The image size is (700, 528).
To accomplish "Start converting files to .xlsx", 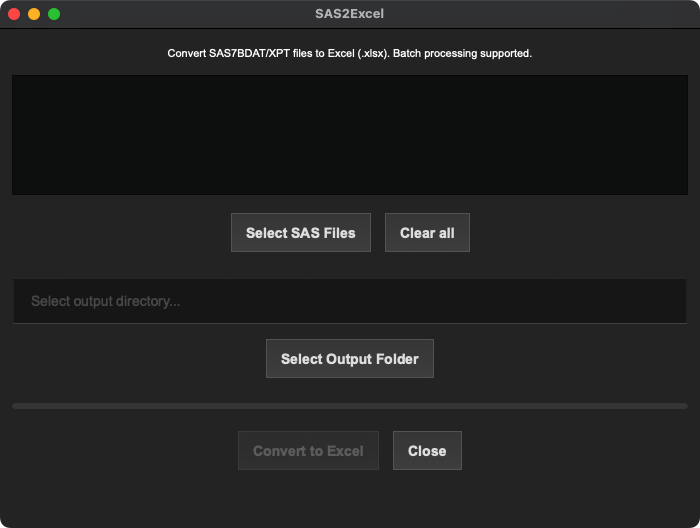I will tap(308, 450).
